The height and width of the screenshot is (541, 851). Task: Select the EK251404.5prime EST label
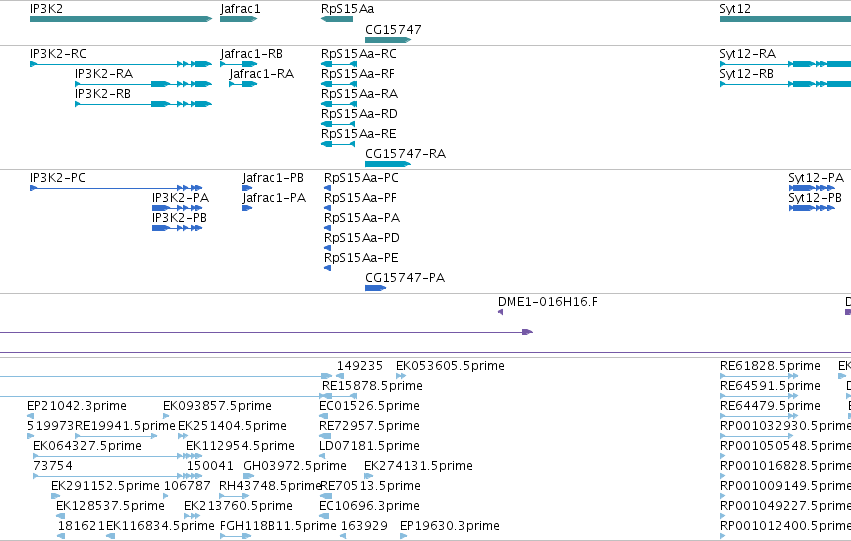[x=232, y=427]
